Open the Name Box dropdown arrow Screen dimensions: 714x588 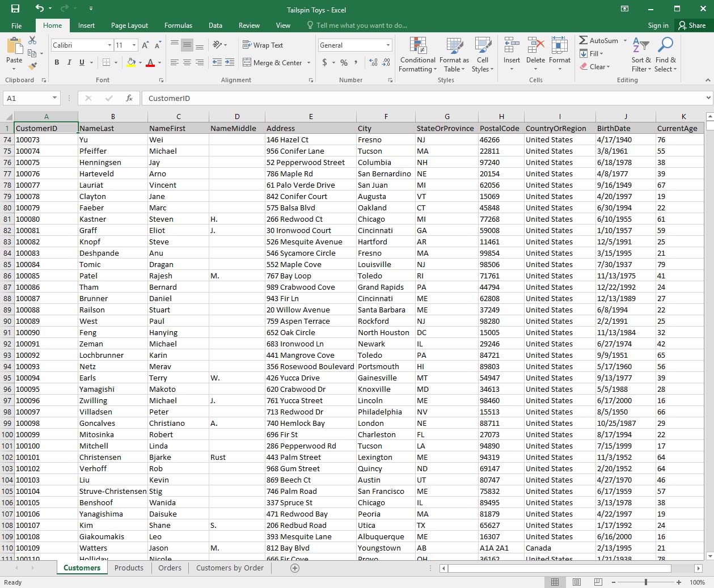[x=54, y=98]
